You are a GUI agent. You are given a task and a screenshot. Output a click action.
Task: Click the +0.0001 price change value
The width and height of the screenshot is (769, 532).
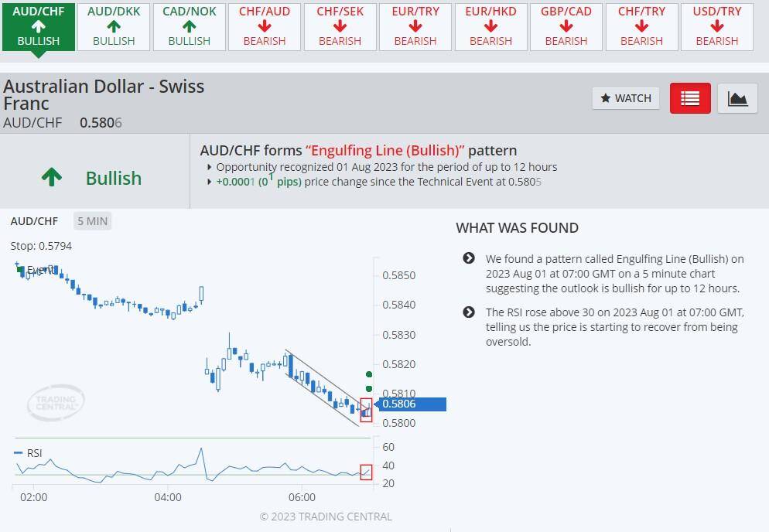pyautogui.click(x=236, y=182)
